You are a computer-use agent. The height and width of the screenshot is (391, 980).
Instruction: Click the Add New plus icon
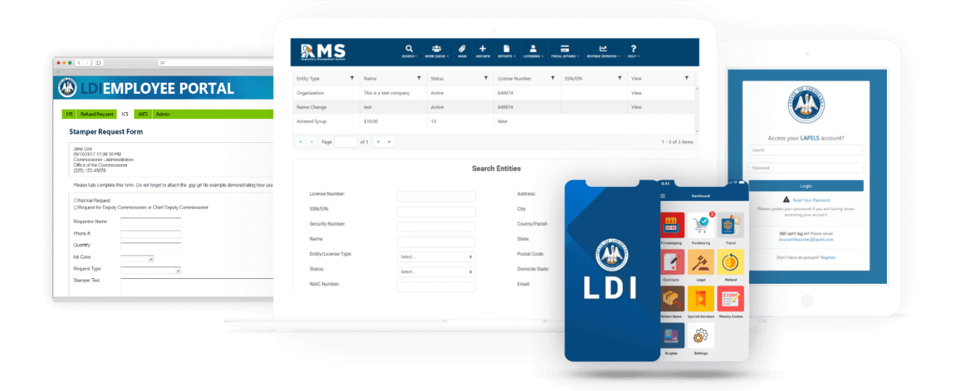coord(482,49)
